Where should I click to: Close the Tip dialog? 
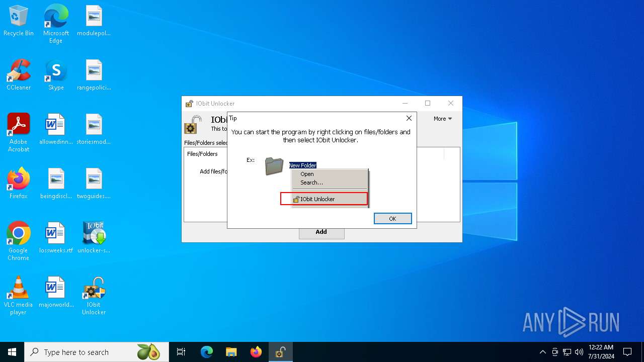coord(409,118)
